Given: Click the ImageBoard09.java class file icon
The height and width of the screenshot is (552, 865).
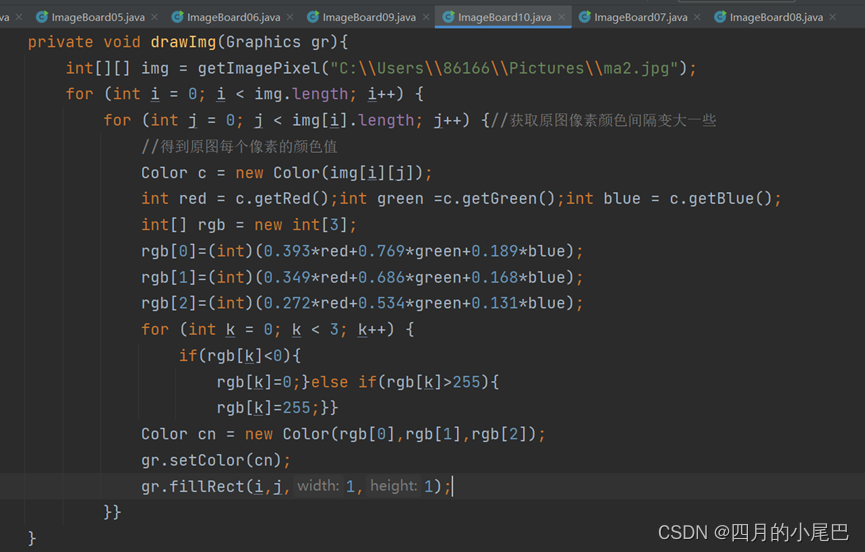Looking at the screenshot, I should pyautogui.click(x=313, y=17).
